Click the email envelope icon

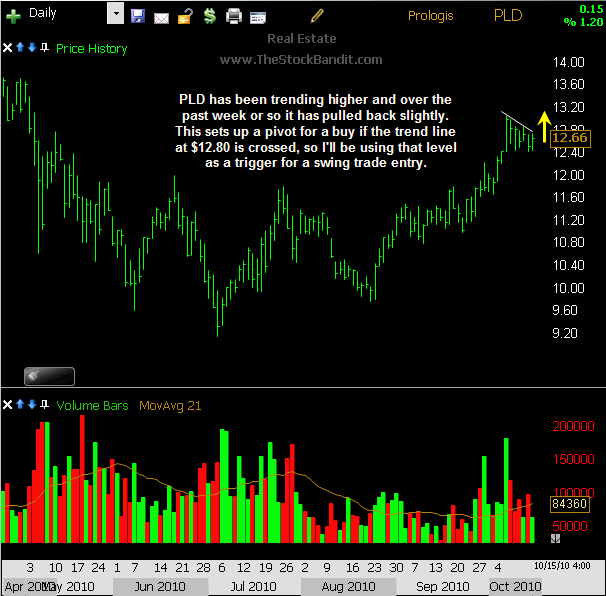(161, 16)
